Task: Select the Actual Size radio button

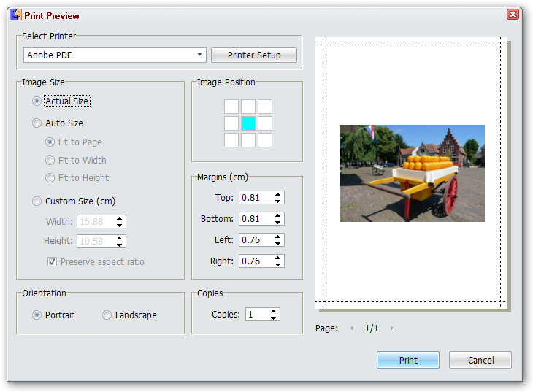Action: point(37,101)
